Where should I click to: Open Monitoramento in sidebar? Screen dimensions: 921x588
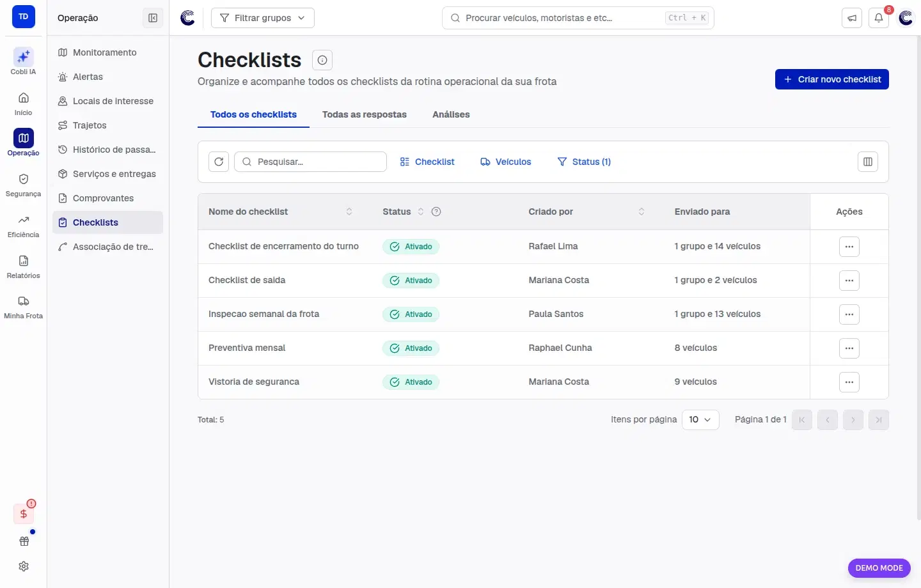point(107,52)
